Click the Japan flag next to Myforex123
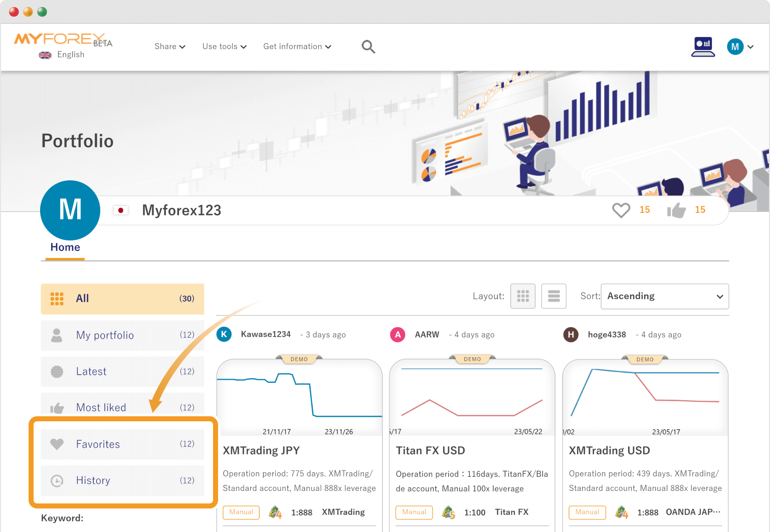The width and height of the screenshot is (770, 532). [121, 210]
